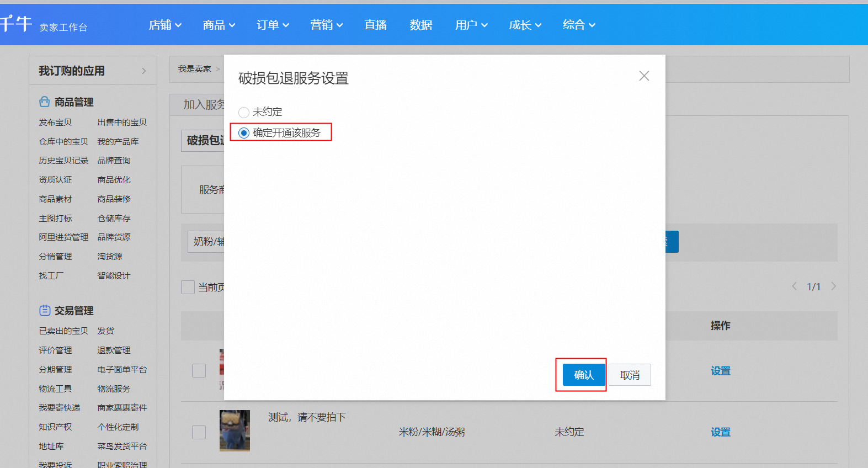Open 主图打标 link
The height and width of the screenshot is (468, 868).
click(x=55, y=219)
